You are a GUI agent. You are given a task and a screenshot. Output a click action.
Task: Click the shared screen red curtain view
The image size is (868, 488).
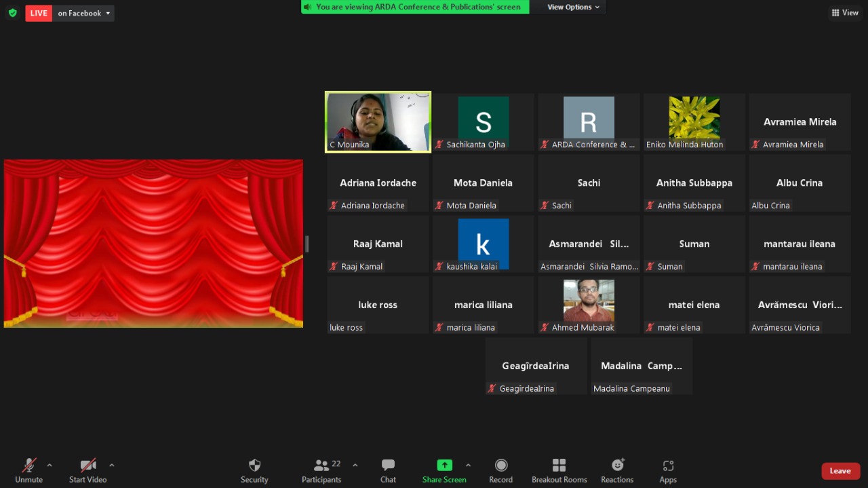[153, 244]
